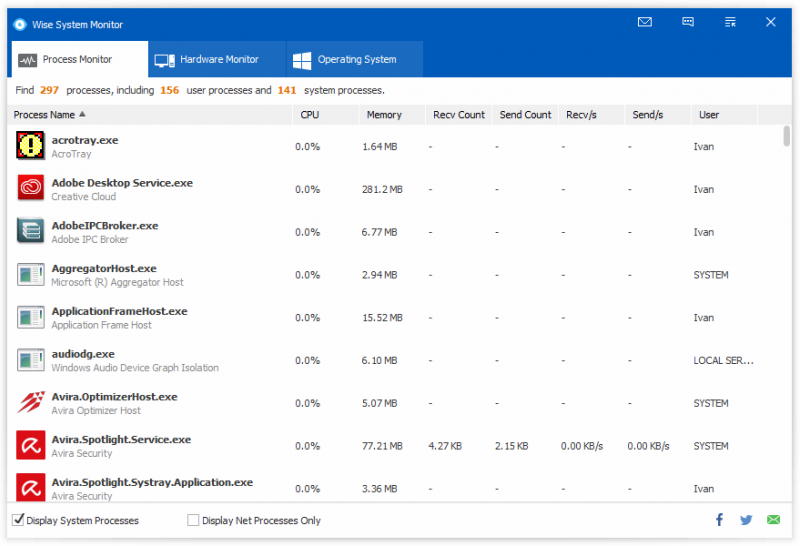Open the title bar settings menu icon
Screen dimensions: 800x546
[730, 22]
